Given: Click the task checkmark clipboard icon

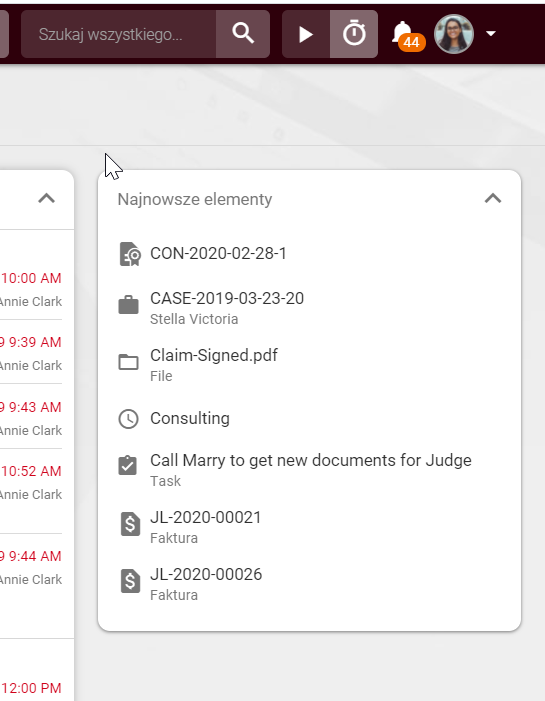Looking at the screenshot, I should (x=128, y=465).
